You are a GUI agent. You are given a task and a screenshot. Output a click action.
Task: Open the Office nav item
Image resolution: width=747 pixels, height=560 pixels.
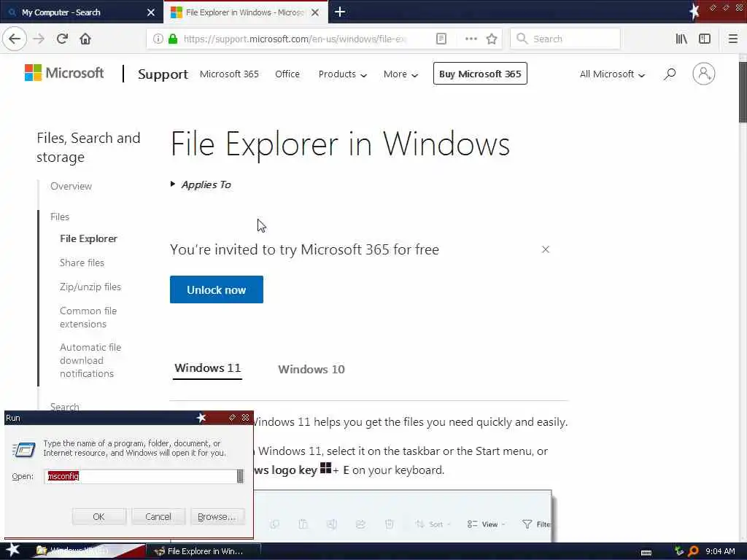coord(287,74)
